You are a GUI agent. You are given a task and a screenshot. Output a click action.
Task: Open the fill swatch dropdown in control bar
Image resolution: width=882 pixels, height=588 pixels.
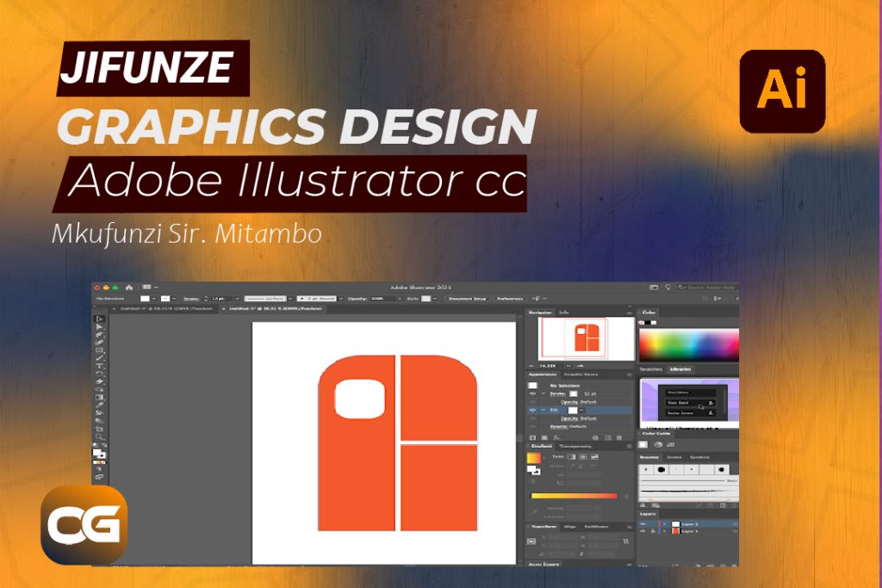[x=154, y=299]
